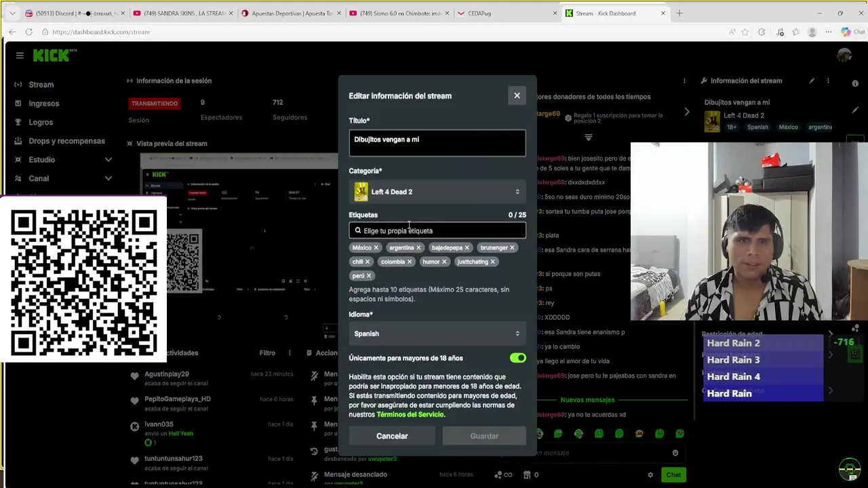Select the Hard Rain 3 overlay entry
This screenshot has height=488, width=868.
click(763, 360)
